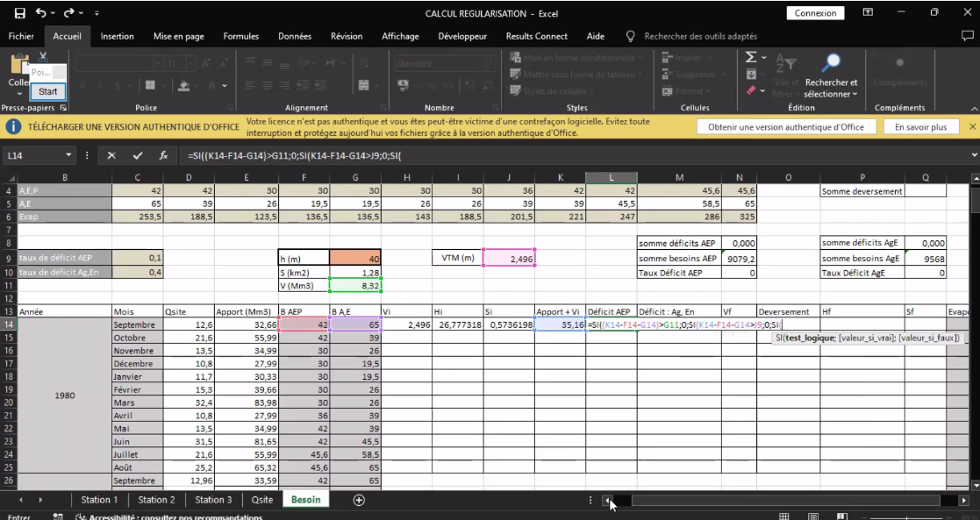Click the horizontal scrollbar track

785,501
